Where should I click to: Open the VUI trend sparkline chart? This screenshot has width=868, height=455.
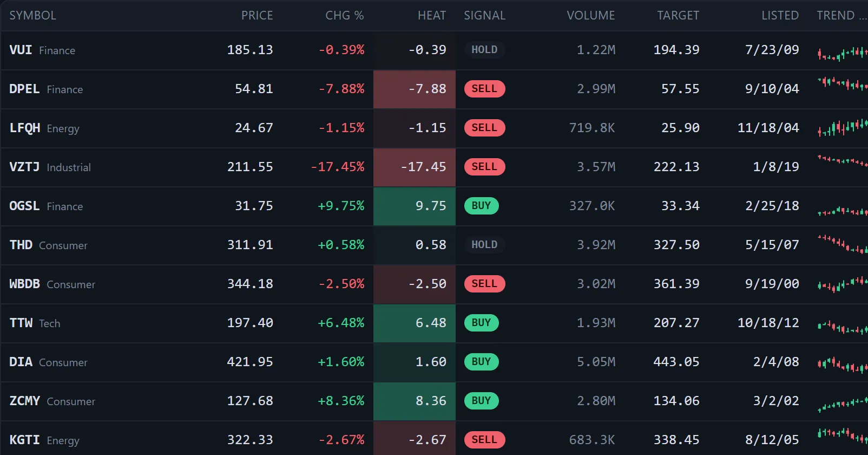(x=843, y=53)
